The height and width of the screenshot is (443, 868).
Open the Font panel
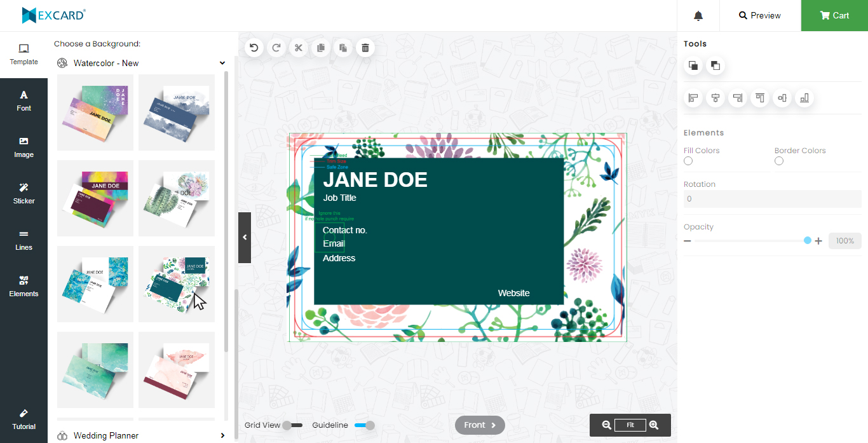click(x=24, y=101)
